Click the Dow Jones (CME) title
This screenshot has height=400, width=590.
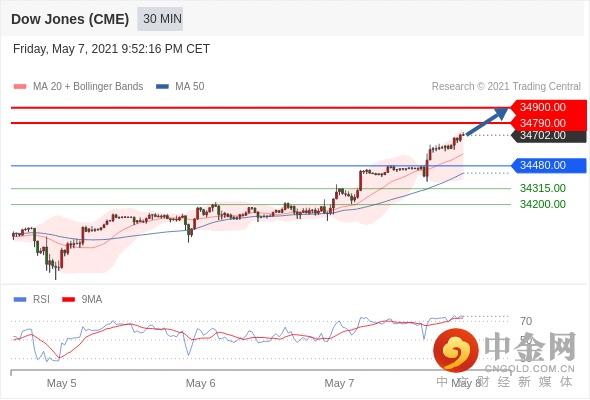70,19
